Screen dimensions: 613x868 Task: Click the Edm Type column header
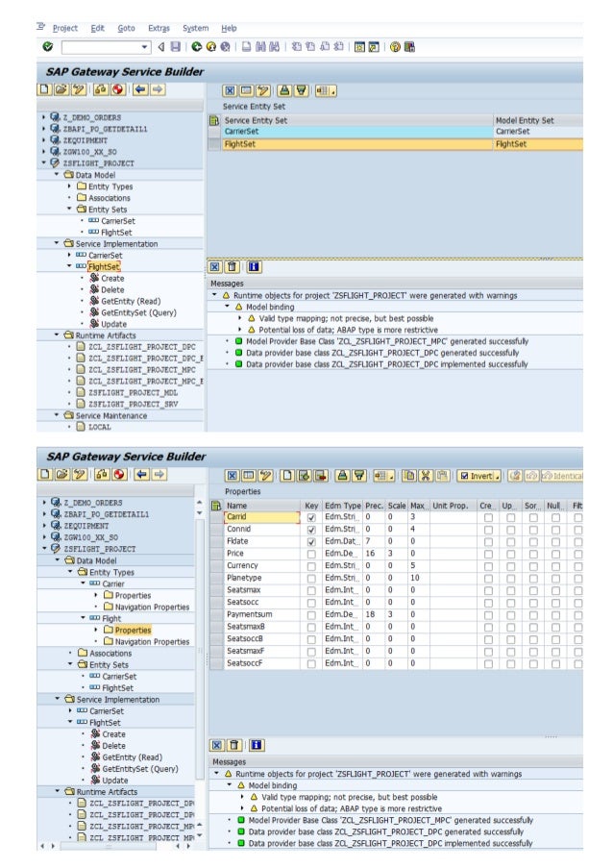point(342,506)
